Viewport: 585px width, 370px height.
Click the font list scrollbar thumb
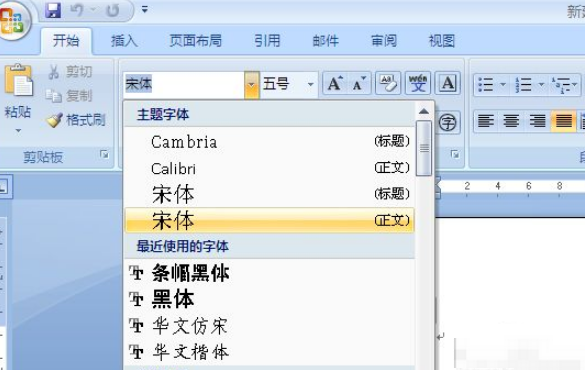pyautogui.click(x=424, y=148)
